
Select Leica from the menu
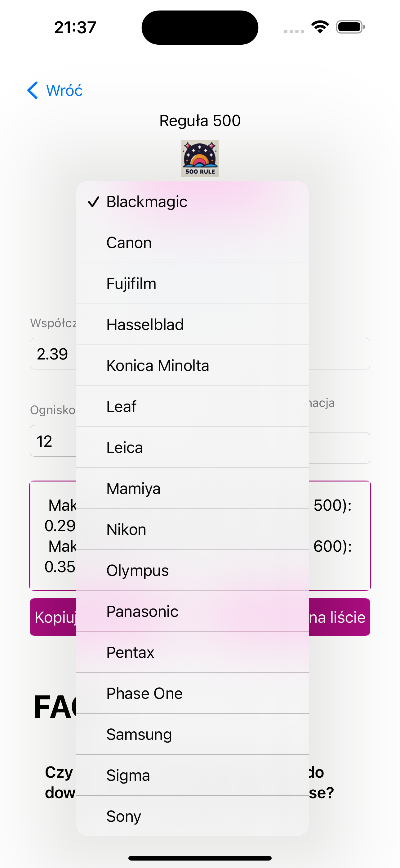point(193,447)
